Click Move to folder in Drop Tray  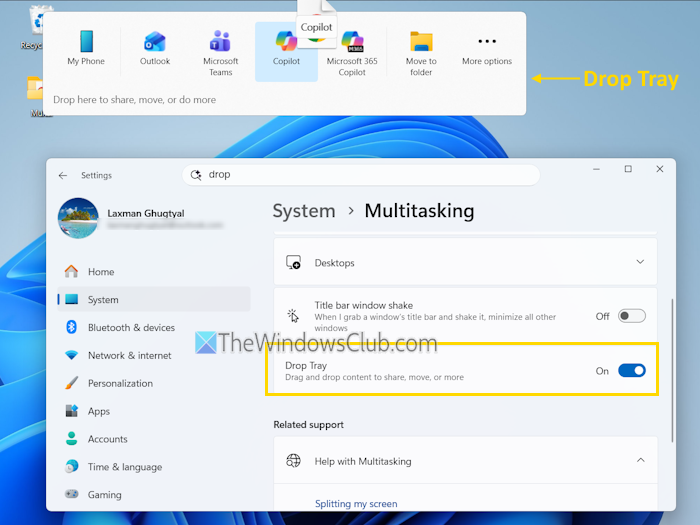pyautogui.click(x=421, y=53)
